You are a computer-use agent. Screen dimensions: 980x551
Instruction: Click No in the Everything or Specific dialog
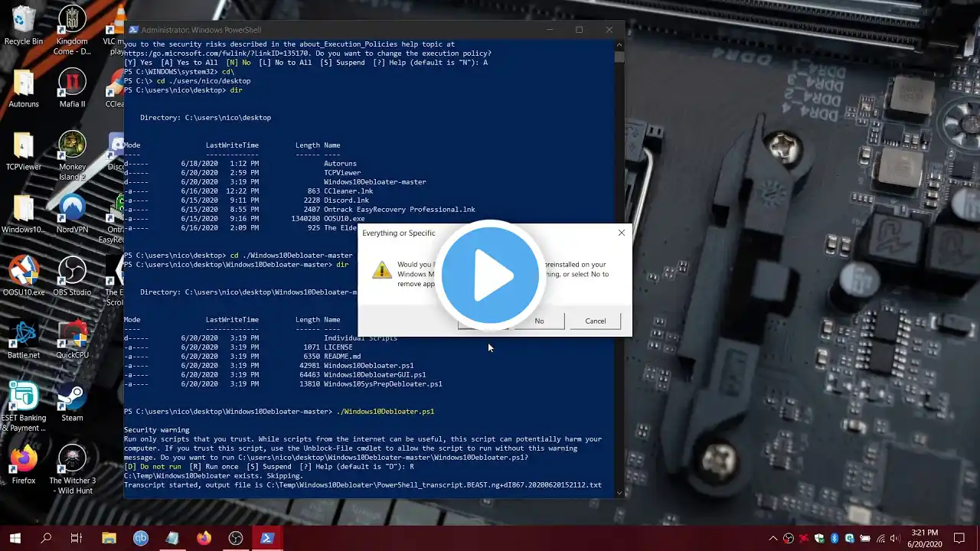[x=539, y=321]
